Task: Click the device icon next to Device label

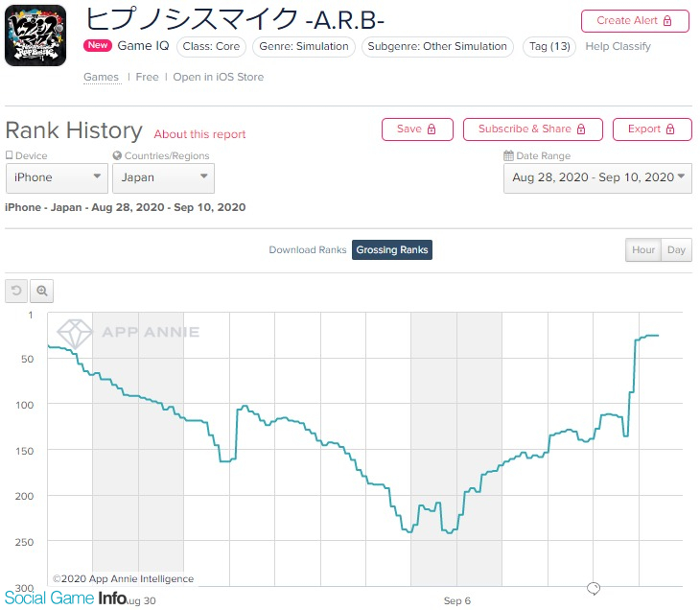Action: 10,156
